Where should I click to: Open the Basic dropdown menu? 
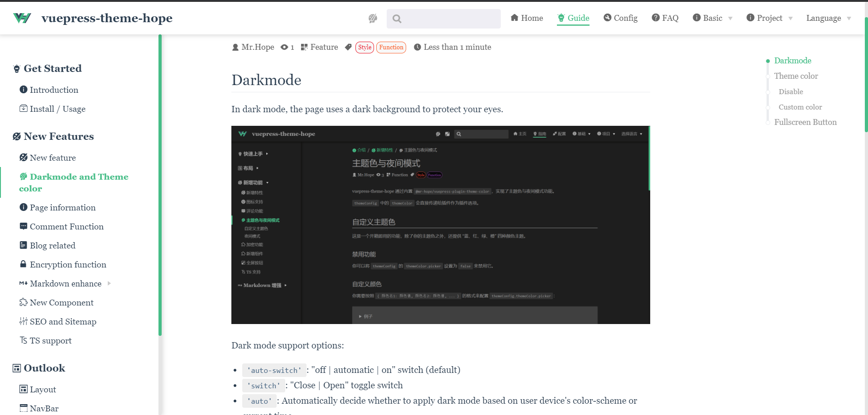click(712, 18)
